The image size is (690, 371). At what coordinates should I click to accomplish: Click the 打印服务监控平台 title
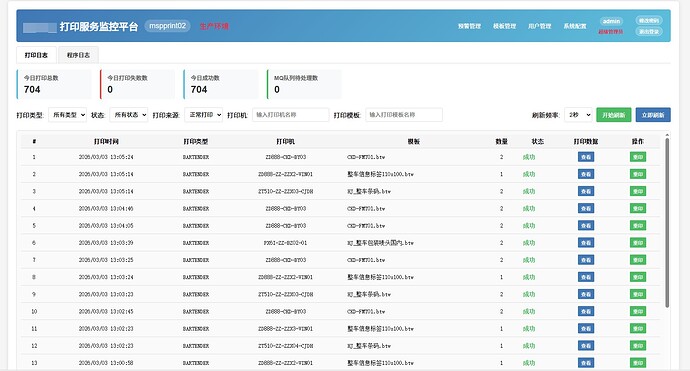point(99,27)
